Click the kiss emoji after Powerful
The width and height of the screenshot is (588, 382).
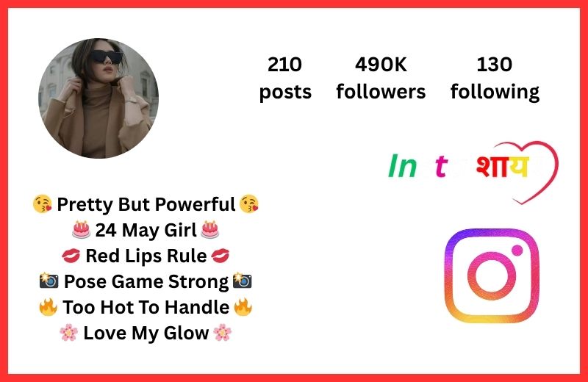tap(249, 204)
